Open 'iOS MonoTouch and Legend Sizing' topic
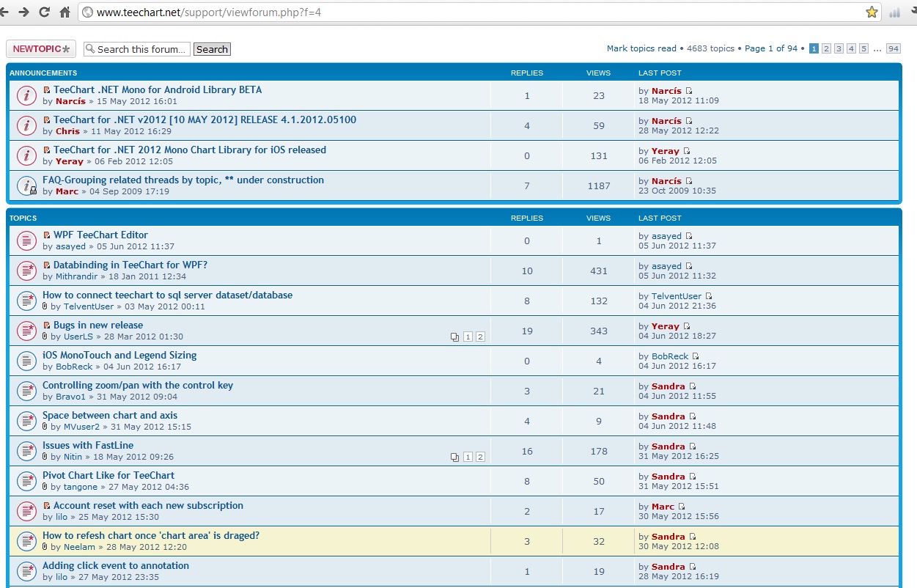 (119, 355)
